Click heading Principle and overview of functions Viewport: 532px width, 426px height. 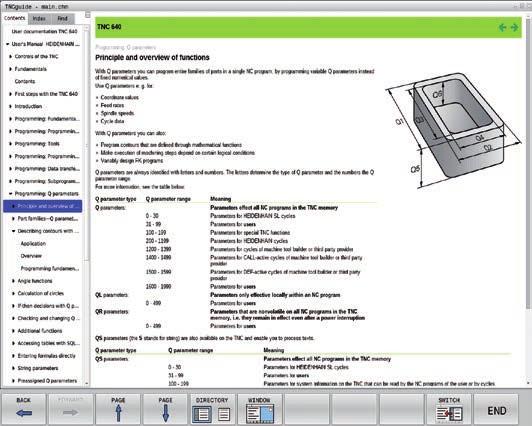point(152,58)
